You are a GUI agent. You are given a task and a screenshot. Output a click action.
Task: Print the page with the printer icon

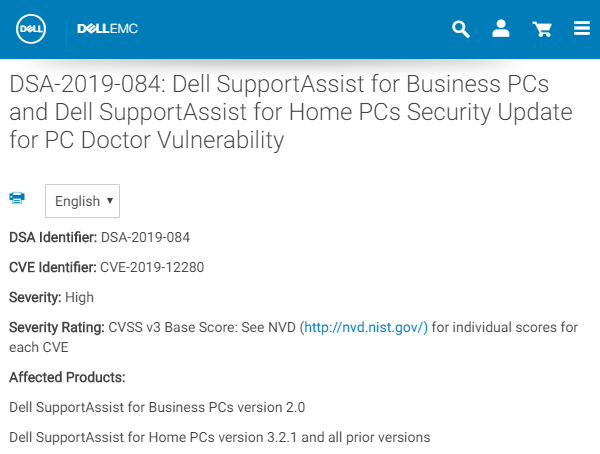[17, 199]
